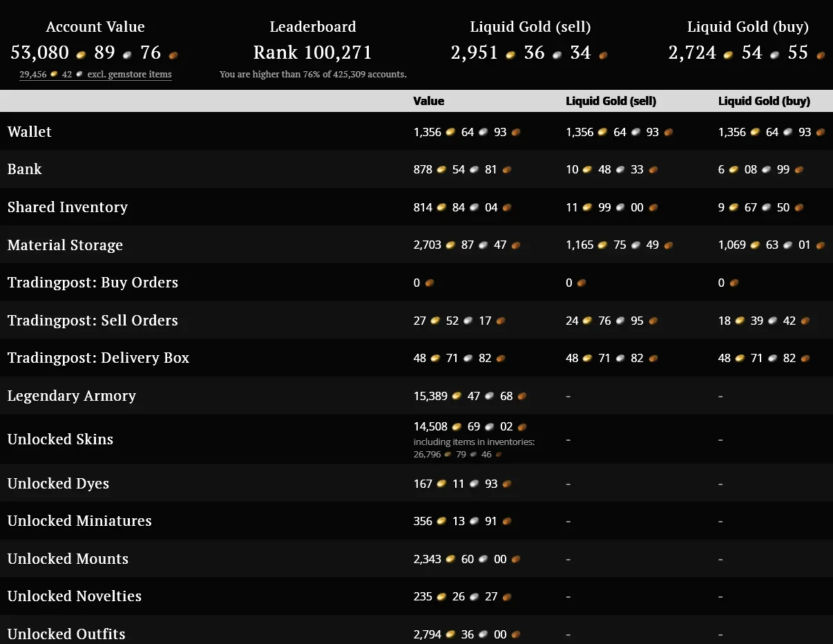Open the Unlocked Novelties row
The image size is (833, 644).
click(416, 596)
